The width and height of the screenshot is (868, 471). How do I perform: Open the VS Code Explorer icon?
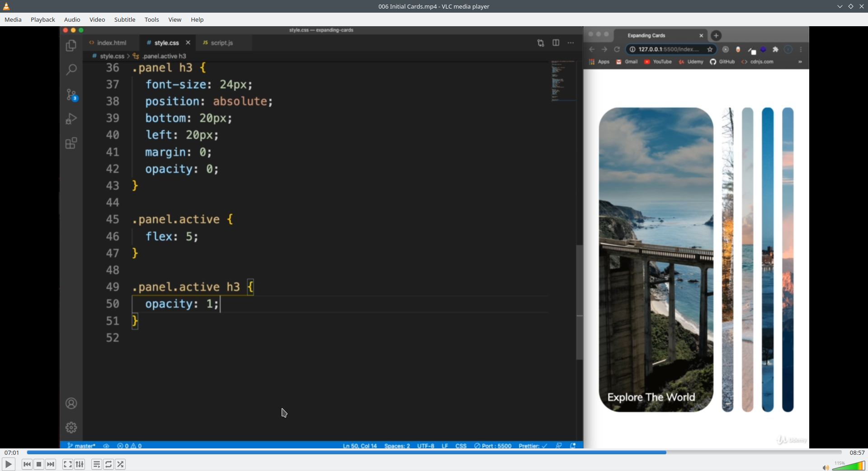71,46
